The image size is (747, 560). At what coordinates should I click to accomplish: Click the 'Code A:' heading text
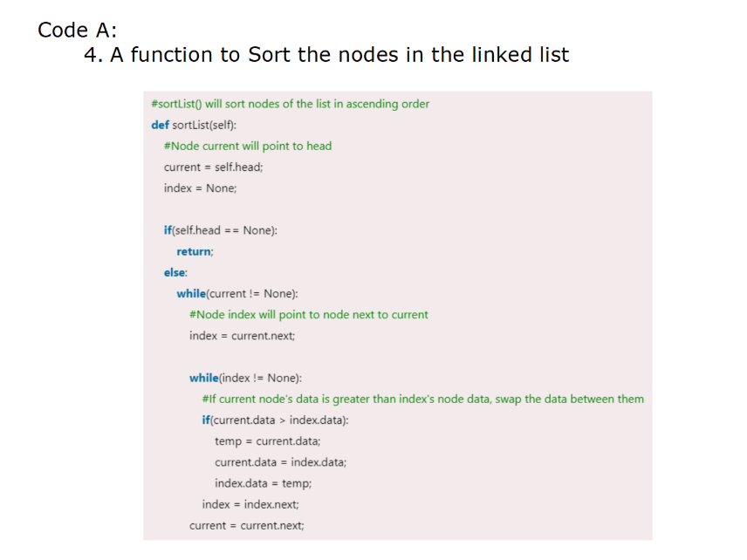tap(77, 30)
